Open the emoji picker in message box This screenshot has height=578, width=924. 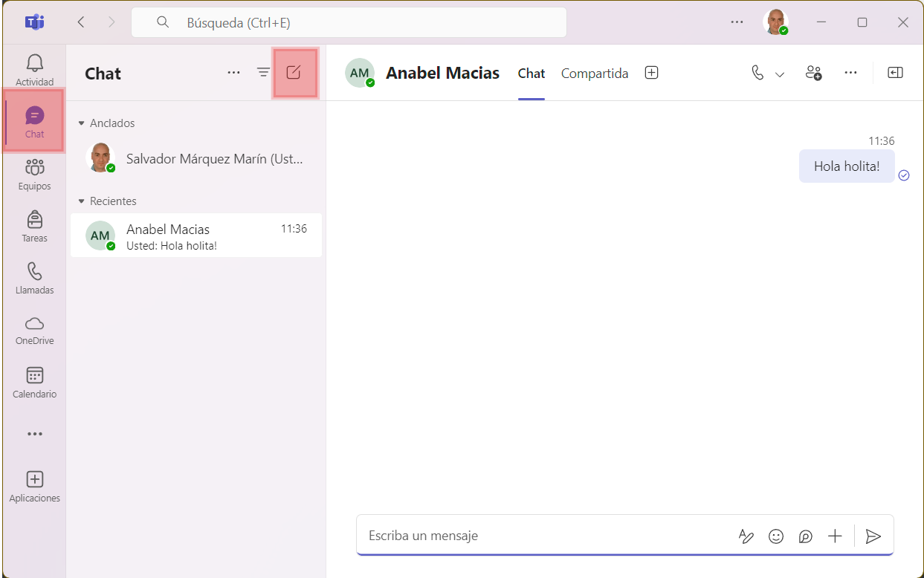click(776, 536)
